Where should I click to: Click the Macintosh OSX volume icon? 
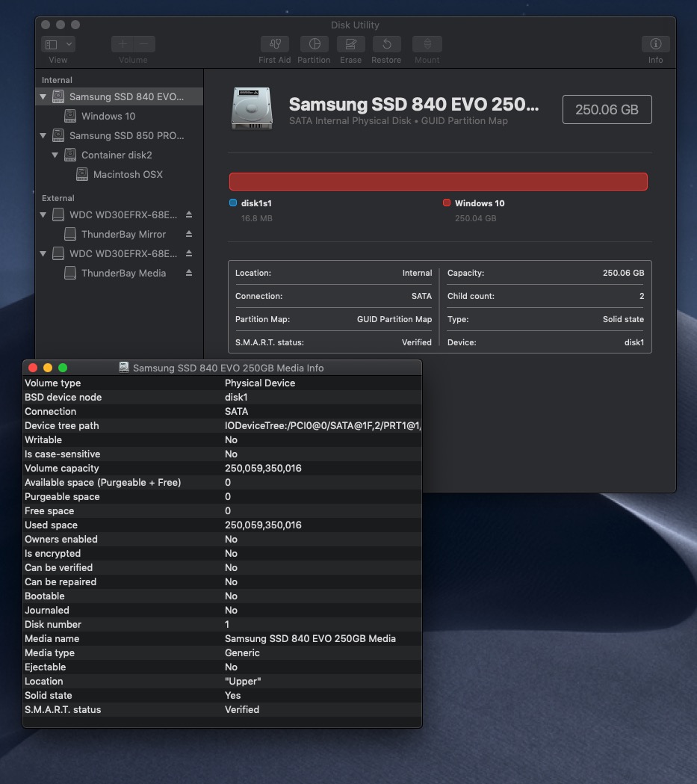coord(82,174)
